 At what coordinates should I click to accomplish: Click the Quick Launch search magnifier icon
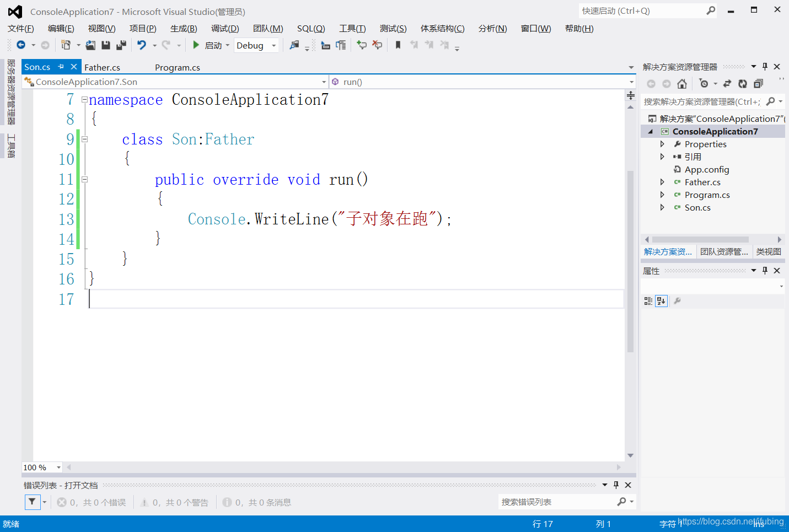[x=711, y=10]
